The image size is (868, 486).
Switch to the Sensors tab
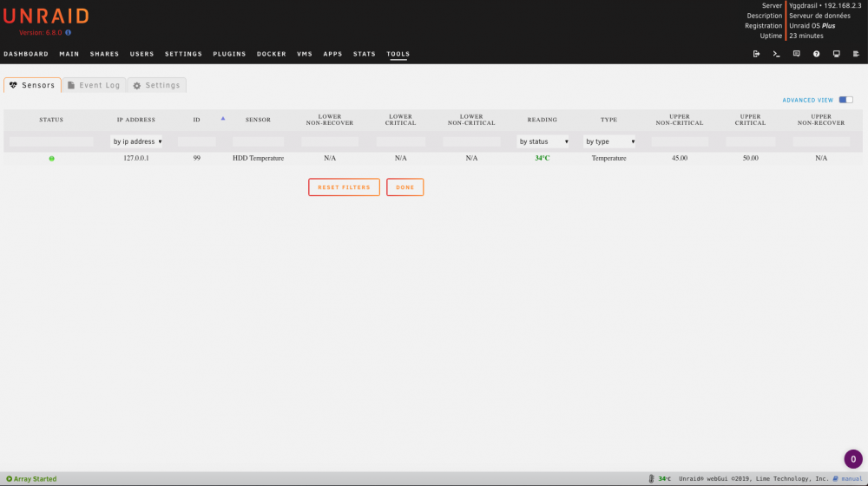[33, 85]
